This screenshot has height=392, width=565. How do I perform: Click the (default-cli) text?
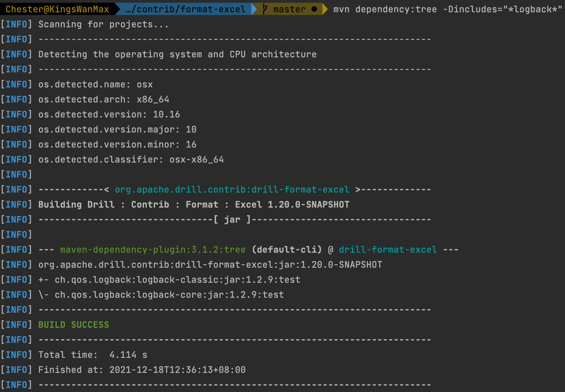(287, 250)
